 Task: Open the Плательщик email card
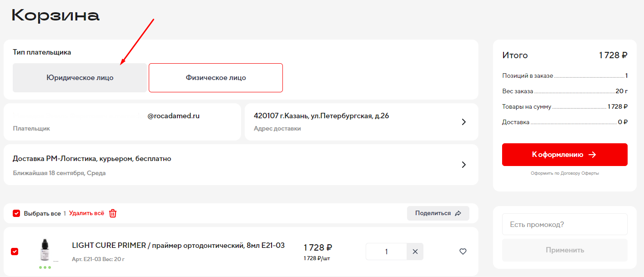(122, 122)
